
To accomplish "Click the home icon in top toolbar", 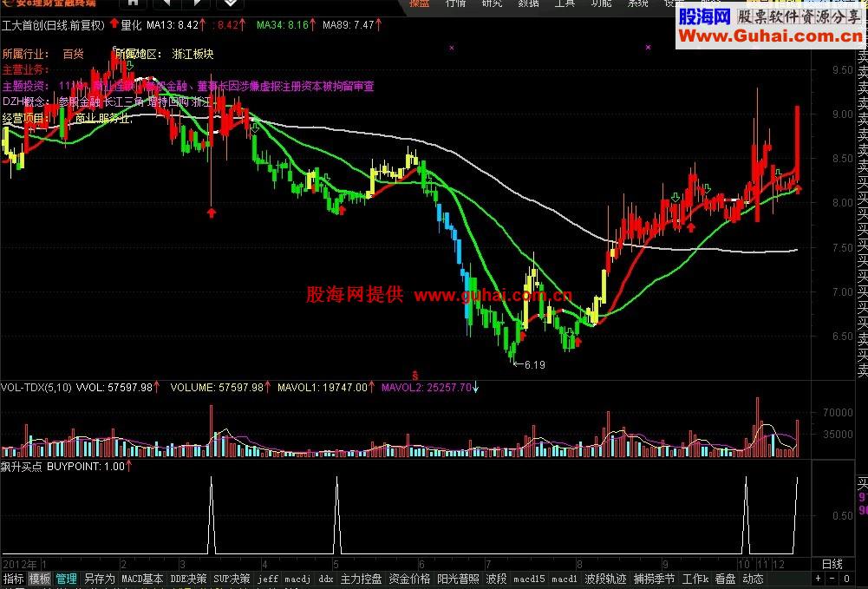I will (133, 3).
